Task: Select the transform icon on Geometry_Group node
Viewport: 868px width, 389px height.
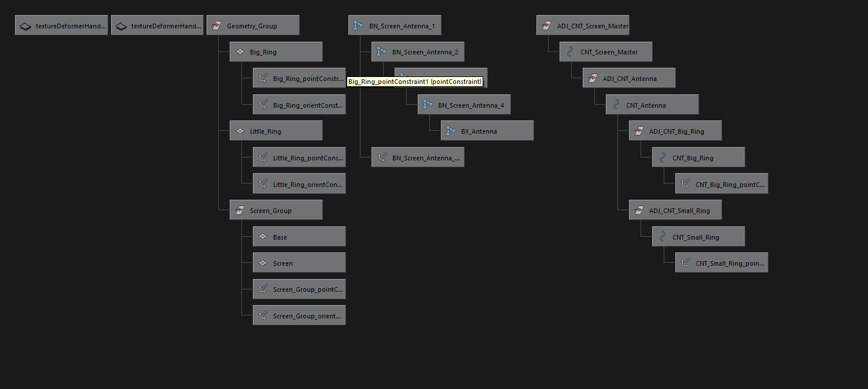Action: point(216,25)
